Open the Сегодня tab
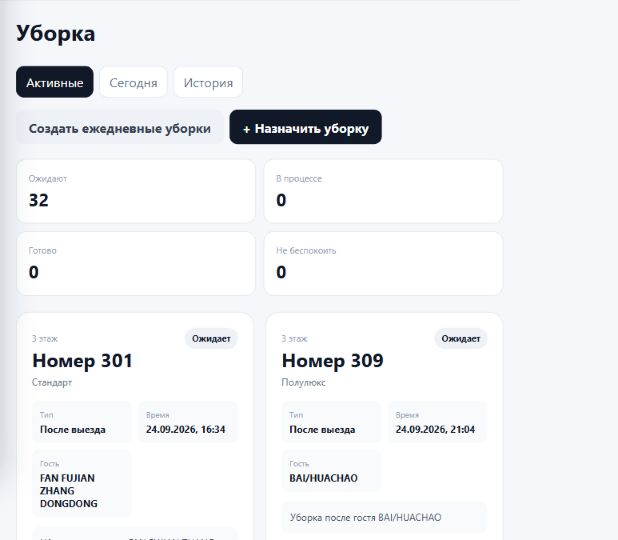This screenshot has width=618, height=540. pyautogui.click(x=133, y=82)
